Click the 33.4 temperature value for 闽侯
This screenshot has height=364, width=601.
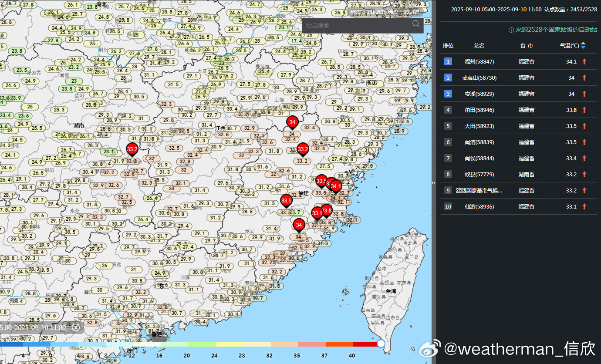point(571,158)
